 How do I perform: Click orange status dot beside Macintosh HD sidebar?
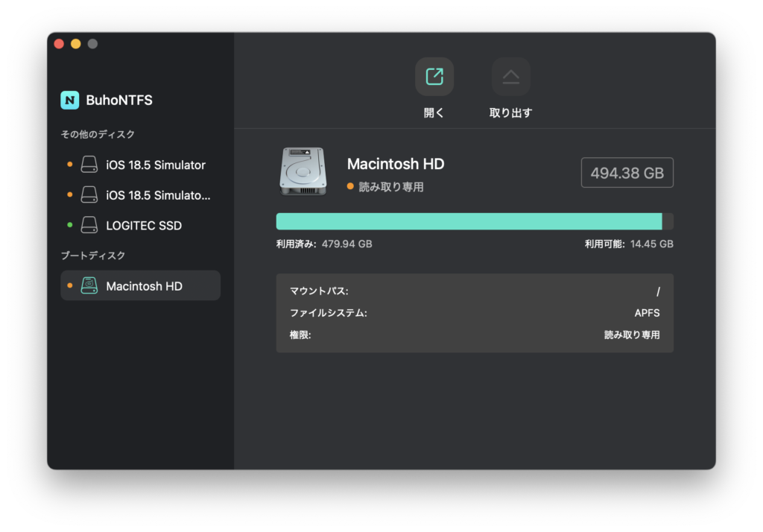point(69,285)
